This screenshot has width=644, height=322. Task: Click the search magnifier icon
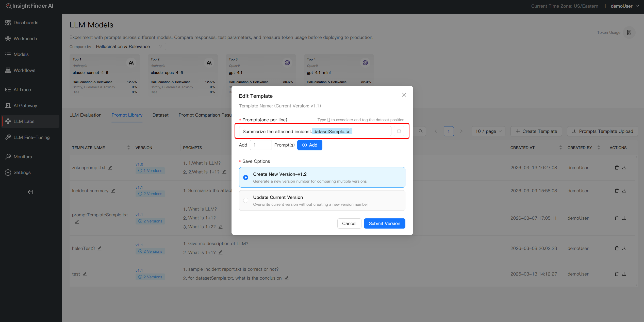coord(421,131)
